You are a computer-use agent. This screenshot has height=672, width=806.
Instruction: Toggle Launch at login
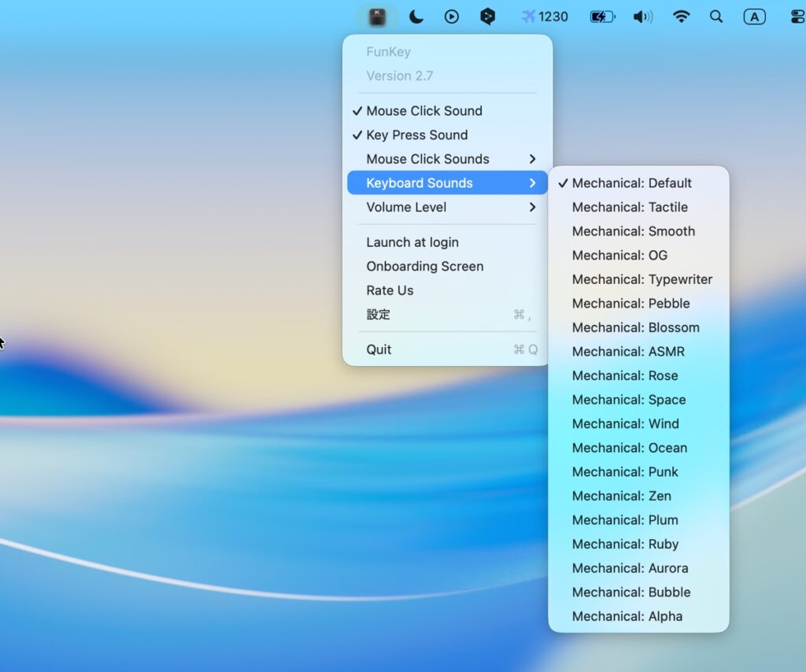pos(412,242)
